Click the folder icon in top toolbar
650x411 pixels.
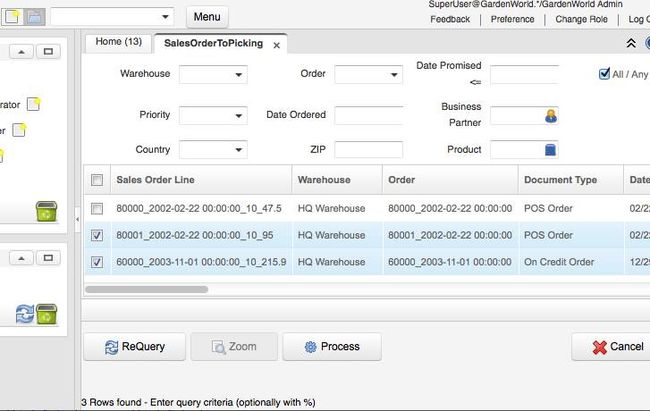click(x=33, y=17)
